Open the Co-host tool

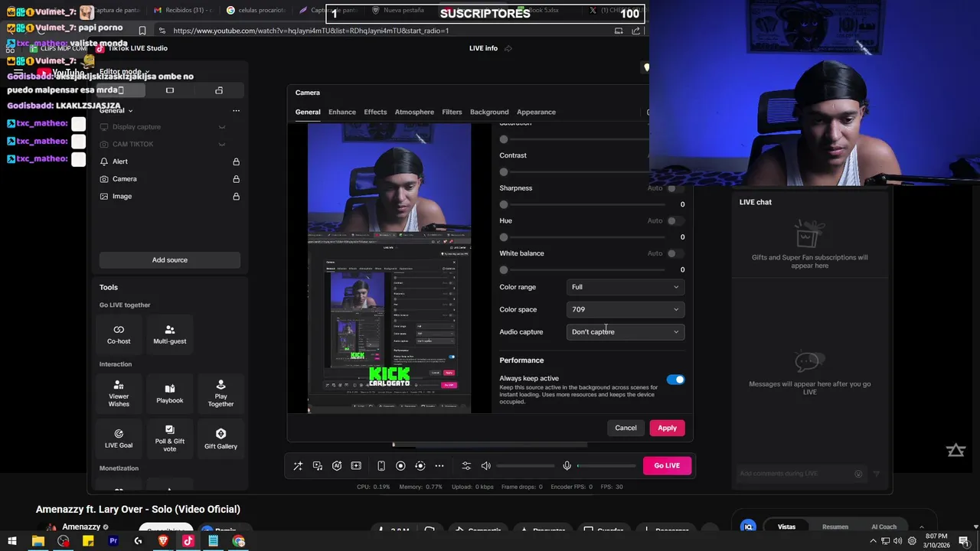click(119, 334)
